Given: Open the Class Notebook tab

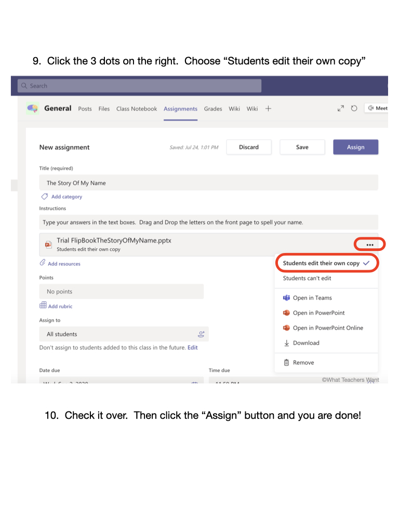Looking at the screenshot, I should click(137, 109).
